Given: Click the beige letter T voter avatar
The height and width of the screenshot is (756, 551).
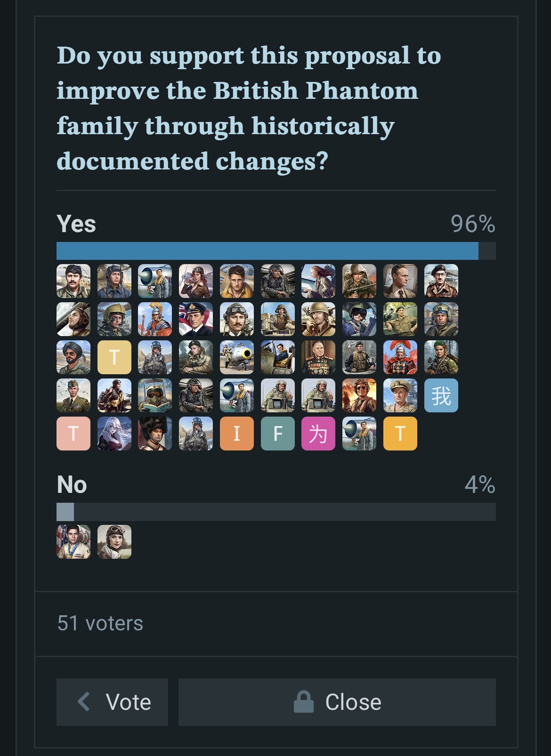Looking at the screenshot, I should point(114,357).
